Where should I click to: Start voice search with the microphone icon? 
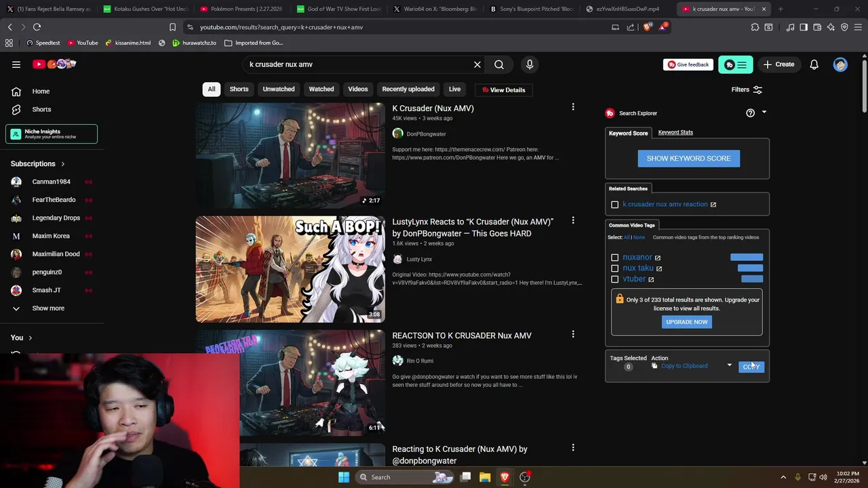pos(530,64)
